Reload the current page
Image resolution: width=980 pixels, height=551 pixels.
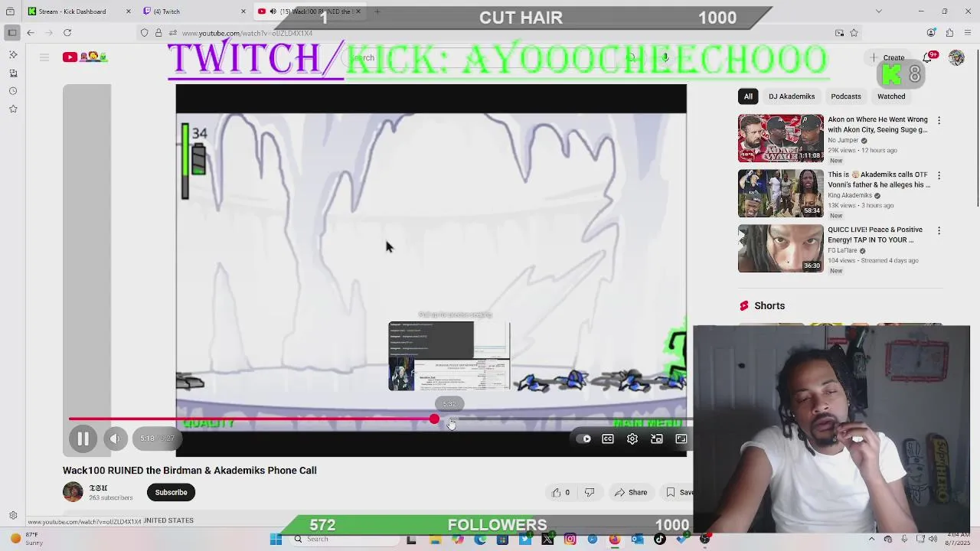[x=67, y=33]
